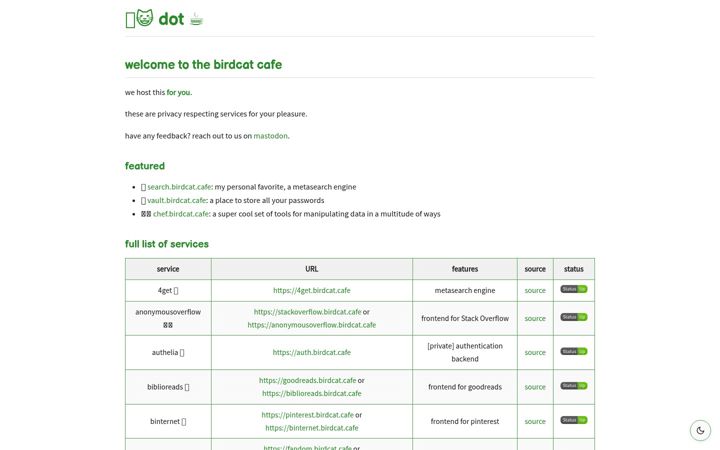Click 'frontend for pinterest' cell

(465, 421)
